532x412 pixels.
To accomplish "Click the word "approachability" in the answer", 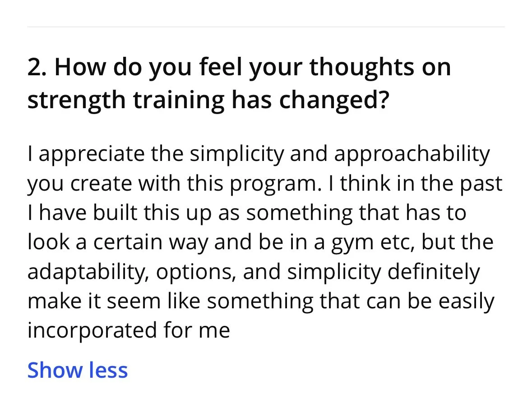I will (x=412, y=154).
